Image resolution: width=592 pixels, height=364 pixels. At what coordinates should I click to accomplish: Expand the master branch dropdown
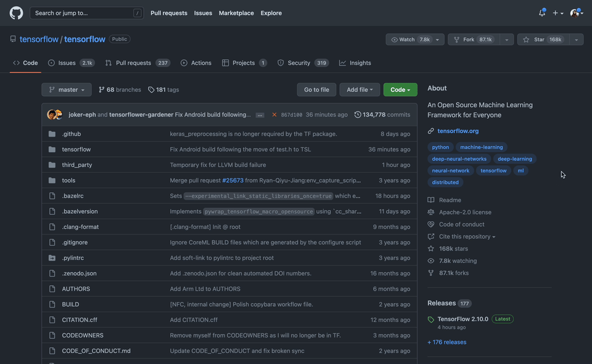(67, 90)
